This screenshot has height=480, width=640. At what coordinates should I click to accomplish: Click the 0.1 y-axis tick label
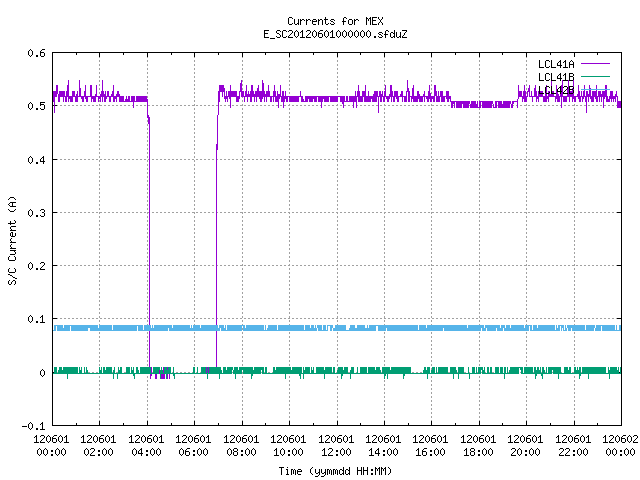[36, 319]
